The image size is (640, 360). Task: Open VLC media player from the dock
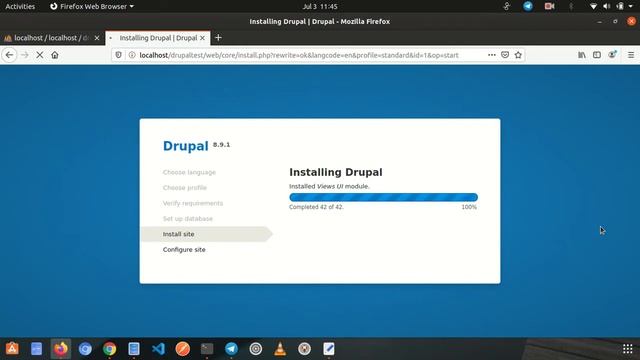(x=280, y=349)
